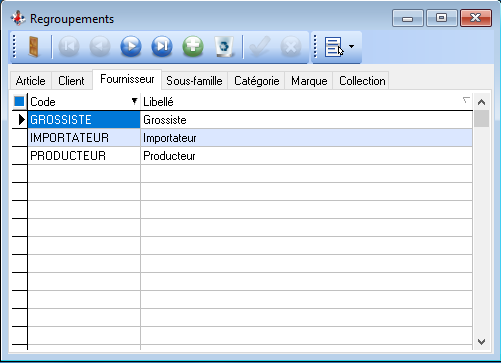Click the door exit icon in toolbar

tap(34, 47)
